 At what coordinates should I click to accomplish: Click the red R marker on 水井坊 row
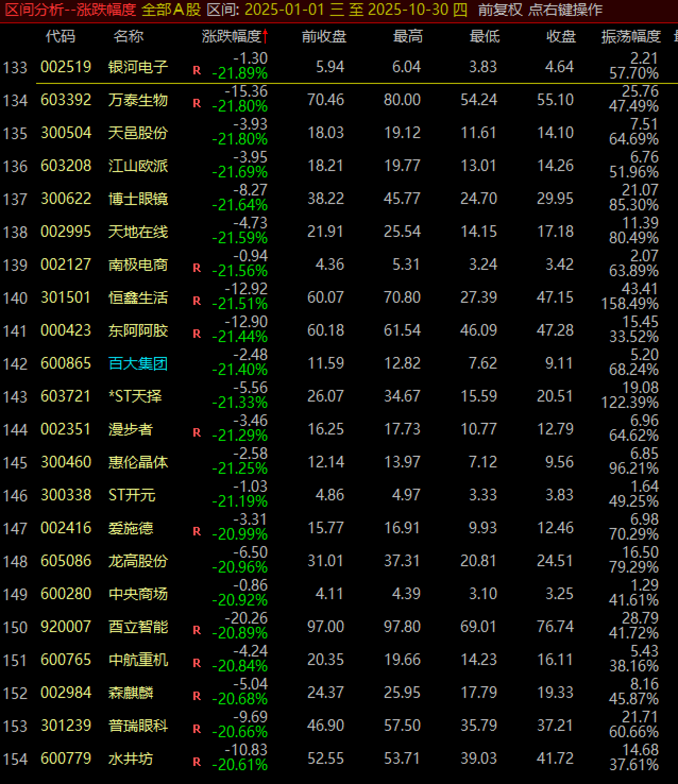tap(197, 762)
